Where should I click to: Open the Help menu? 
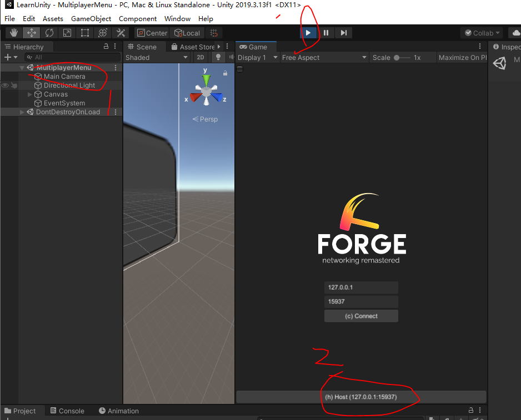point(206,19)
